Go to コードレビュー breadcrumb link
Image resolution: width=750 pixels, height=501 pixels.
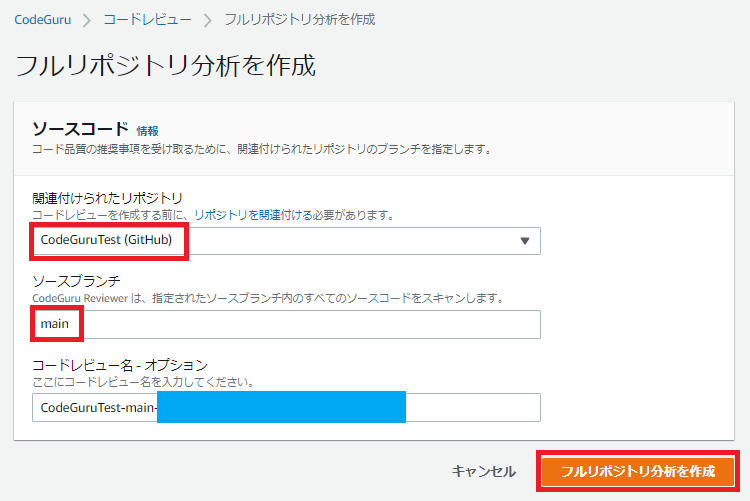click(x=147, y=20)
